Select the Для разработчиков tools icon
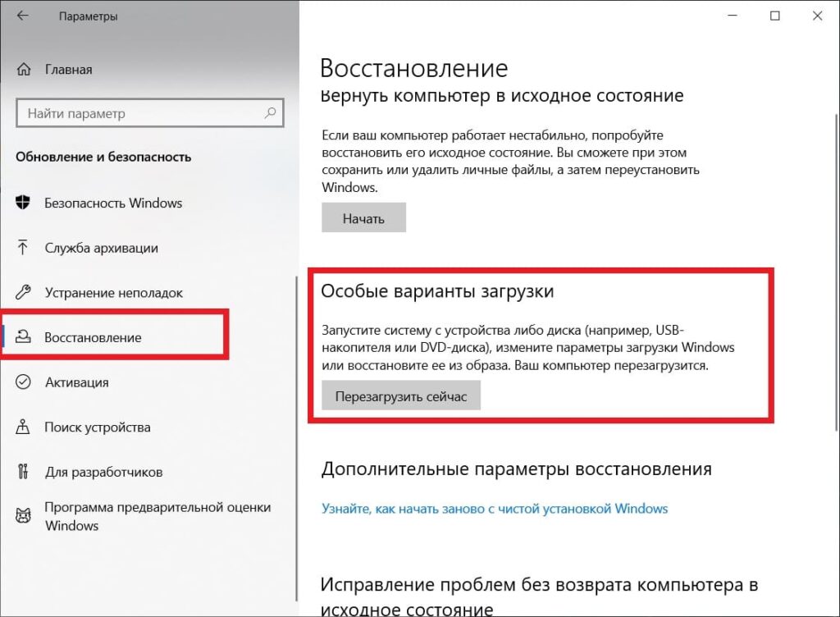 (x=22, y=471)
